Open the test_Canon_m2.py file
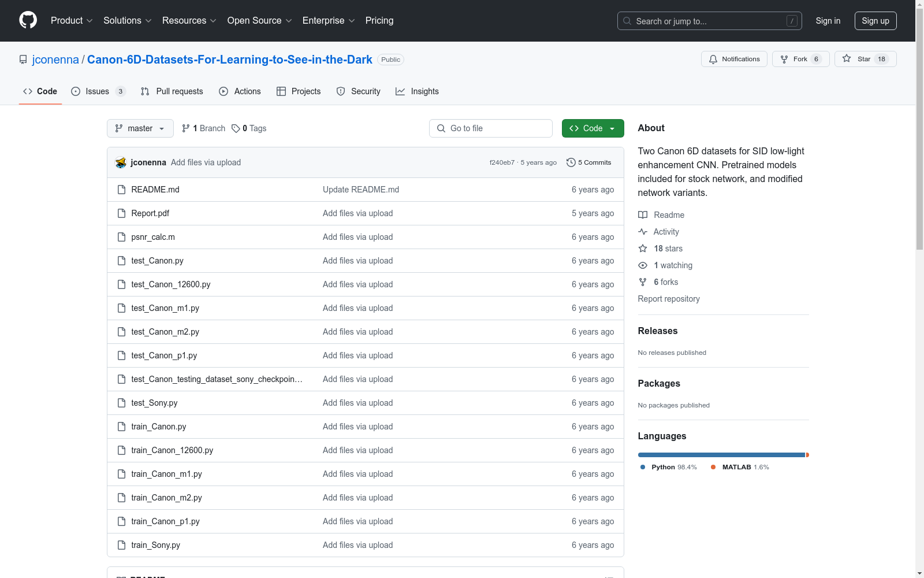Image resolution: width=924 pixels, height=578 pixels. point(165,332)
